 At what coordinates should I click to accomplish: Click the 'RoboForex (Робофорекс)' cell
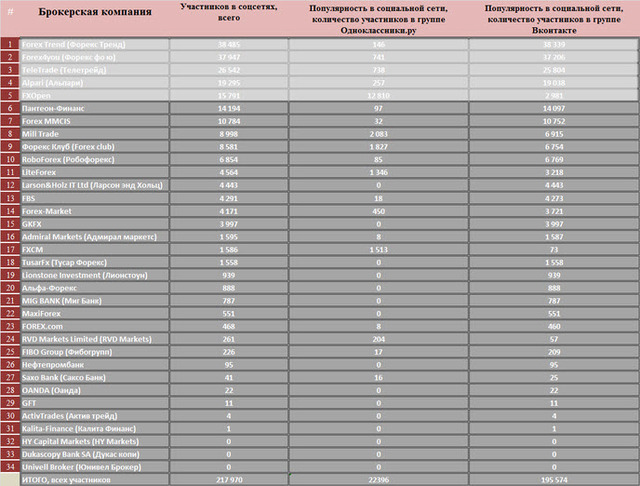click(x=95, y=160)
